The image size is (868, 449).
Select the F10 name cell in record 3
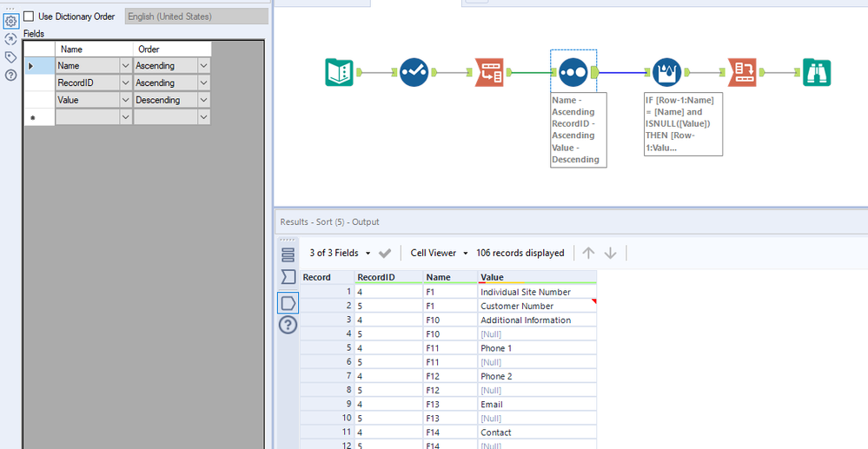coord(450,320)
